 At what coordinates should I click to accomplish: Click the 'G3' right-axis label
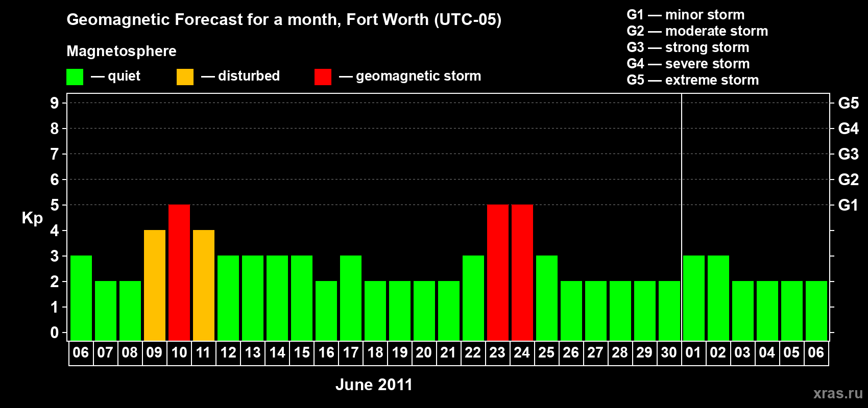pos(849,154)
